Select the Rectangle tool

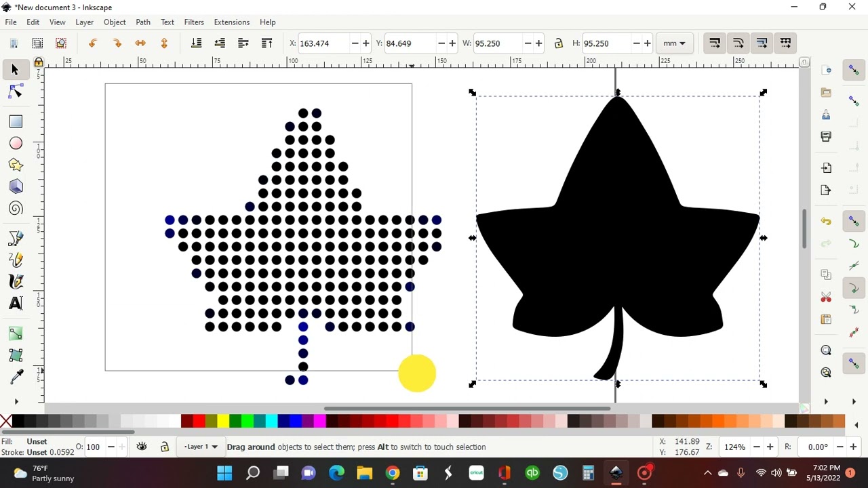(16, 121)
